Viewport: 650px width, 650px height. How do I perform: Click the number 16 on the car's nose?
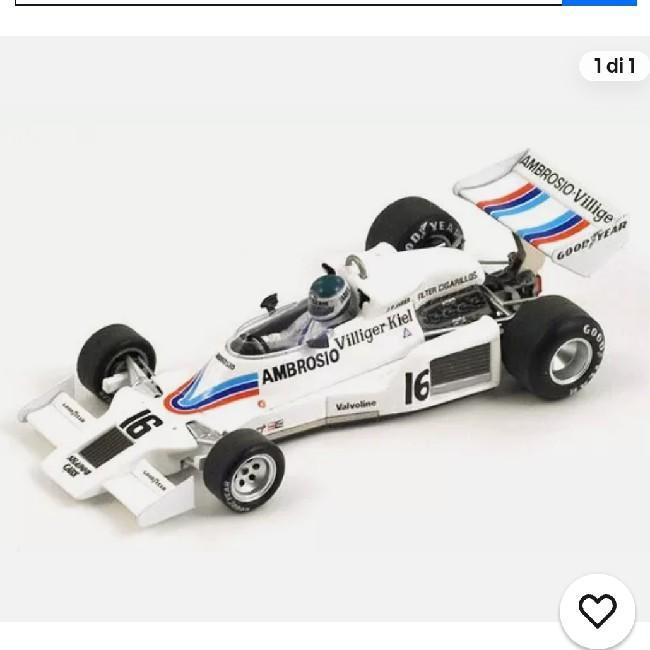click(x=141, y=424)
